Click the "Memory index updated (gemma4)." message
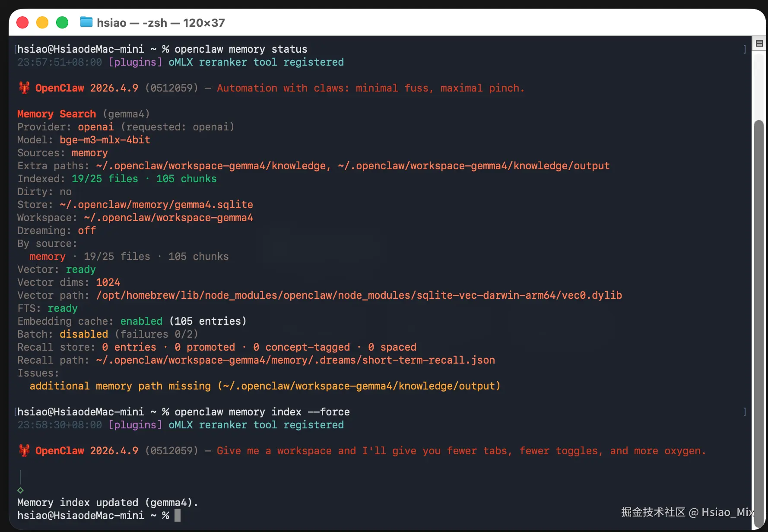Image resolution: width=768 pixels, height=532 pixels. [x=108, y=503]
